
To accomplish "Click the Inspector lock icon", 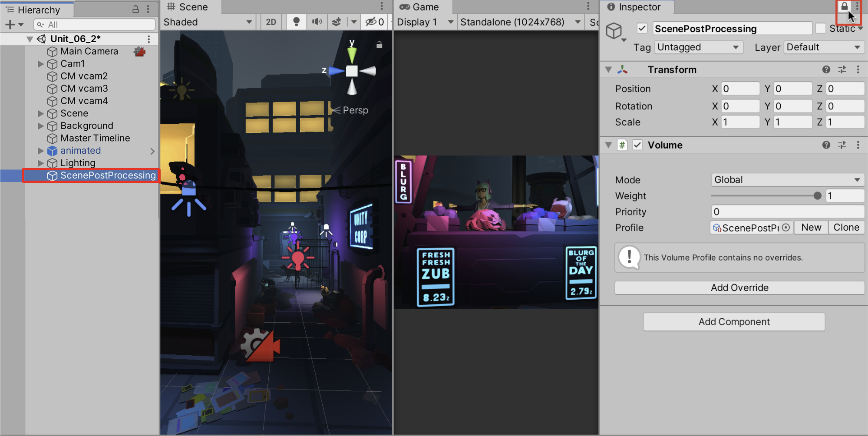I will pos(844,7).
